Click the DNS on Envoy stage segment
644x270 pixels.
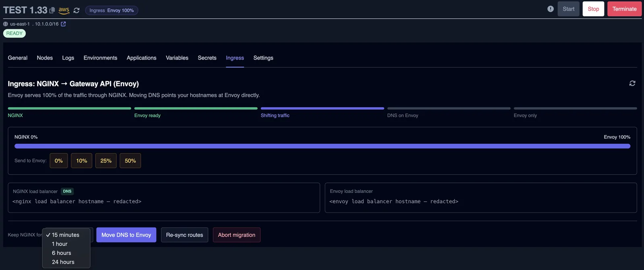point(449,108)
